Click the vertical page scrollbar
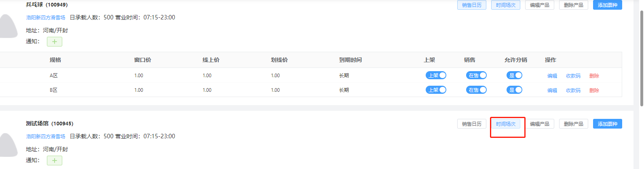The height and width of the screenshot is (169, 644). click(x=642, y=57)
